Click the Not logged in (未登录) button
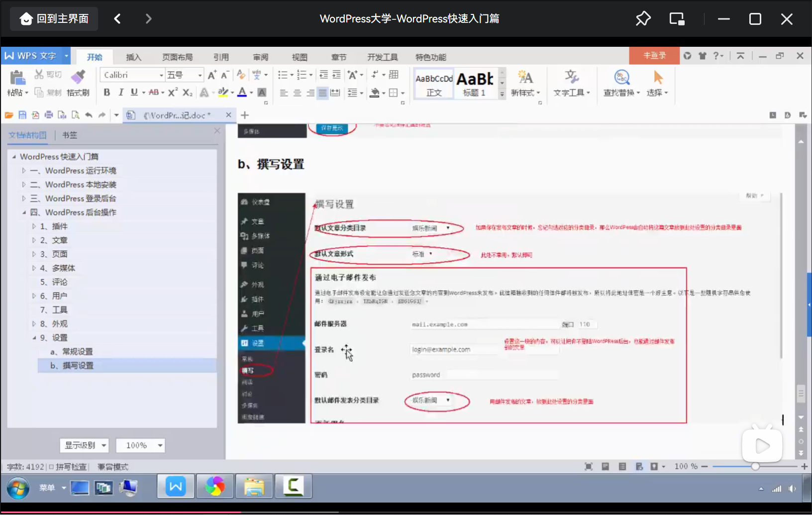The width and height of the screenshot is (812, 515). [654, 56]
